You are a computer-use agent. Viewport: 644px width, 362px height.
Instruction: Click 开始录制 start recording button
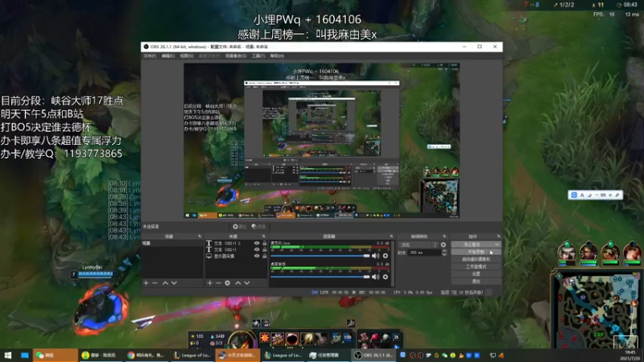pyautogui.click(x=476, y=252)
